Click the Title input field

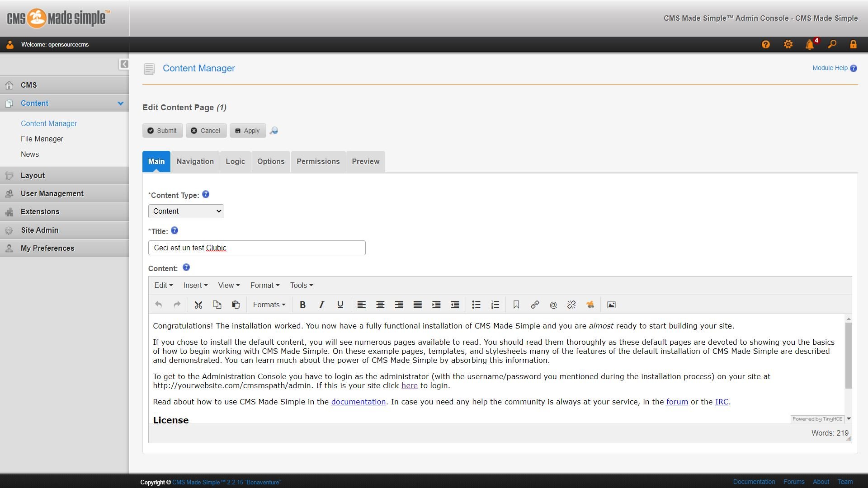click(x=257, y=248)
